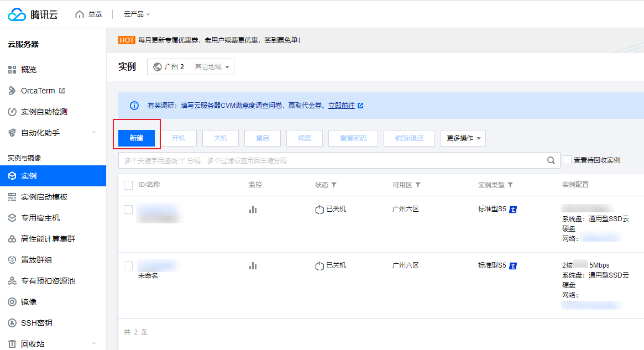Click the ID/名称 column header

(149, 185)
